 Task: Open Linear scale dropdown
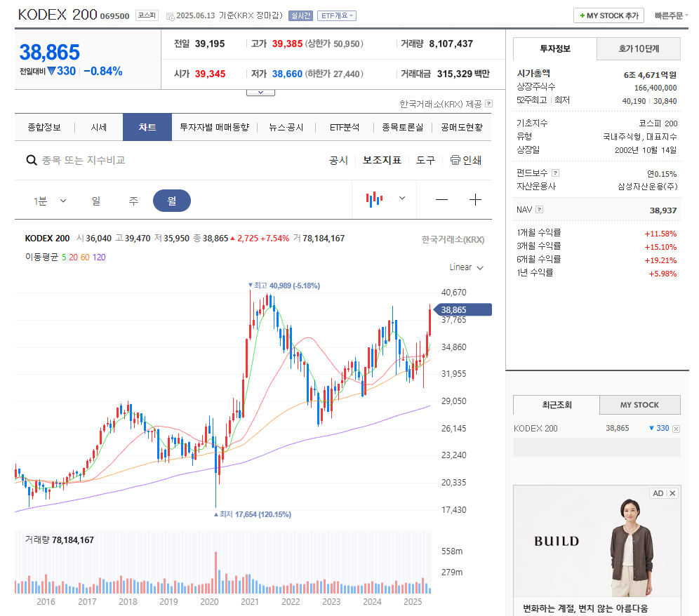click(466, 267)
